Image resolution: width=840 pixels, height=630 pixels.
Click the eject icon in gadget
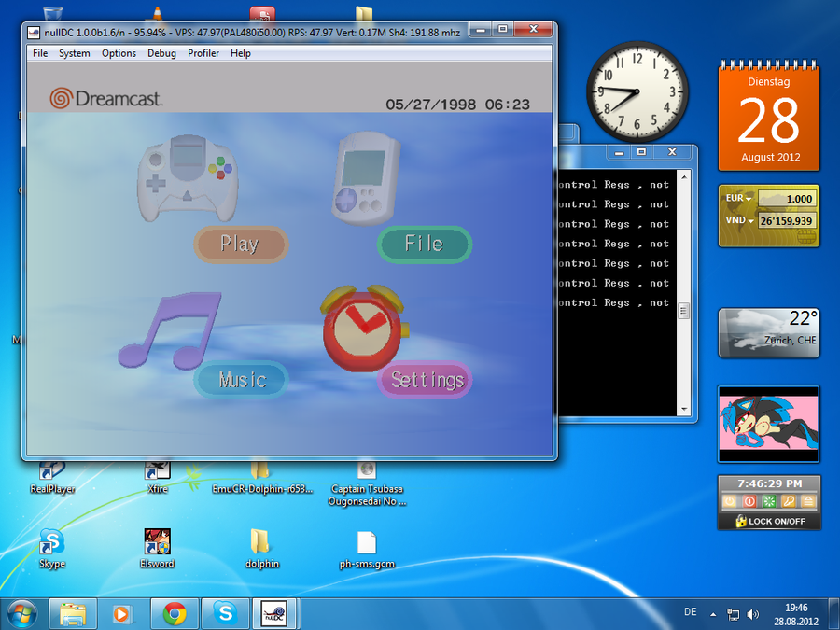coord(808,501)
